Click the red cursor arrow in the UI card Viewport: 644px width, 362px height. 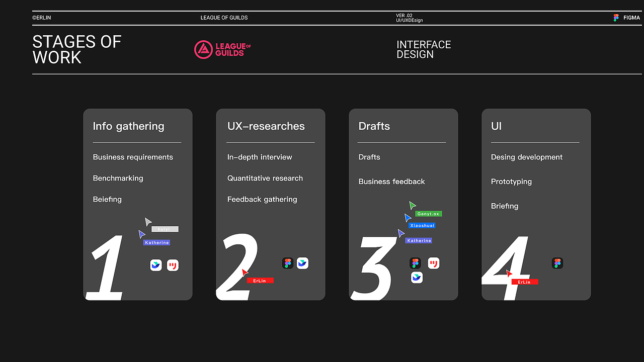(x=509, y=274)
